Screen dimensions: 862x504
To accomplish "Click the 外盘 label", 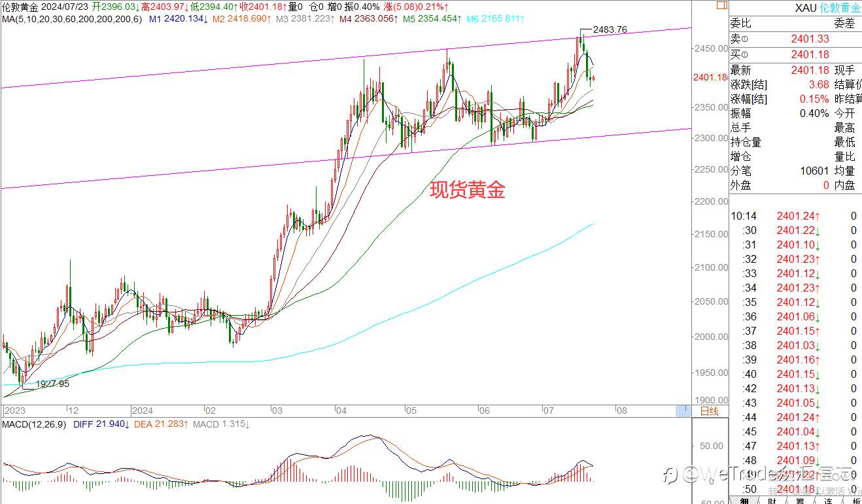I will point(741,185).
